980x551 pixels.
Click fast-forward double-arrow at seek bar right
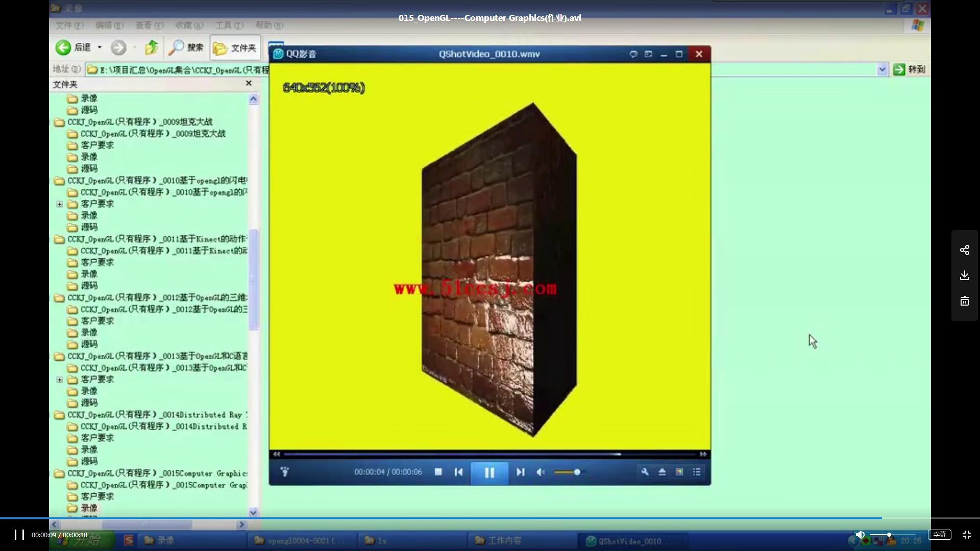[703, 454]
